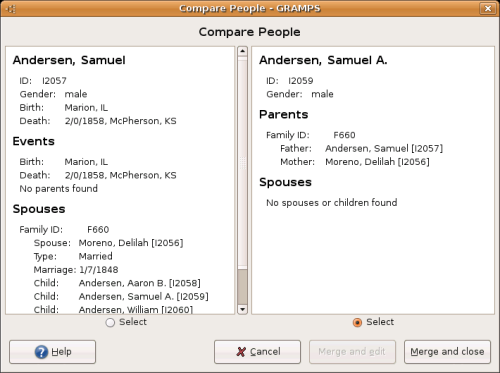Click the Andersen, Samuel A. heading on the right
500x373 pixels.
pyautogui.click(x=323, y=60)
